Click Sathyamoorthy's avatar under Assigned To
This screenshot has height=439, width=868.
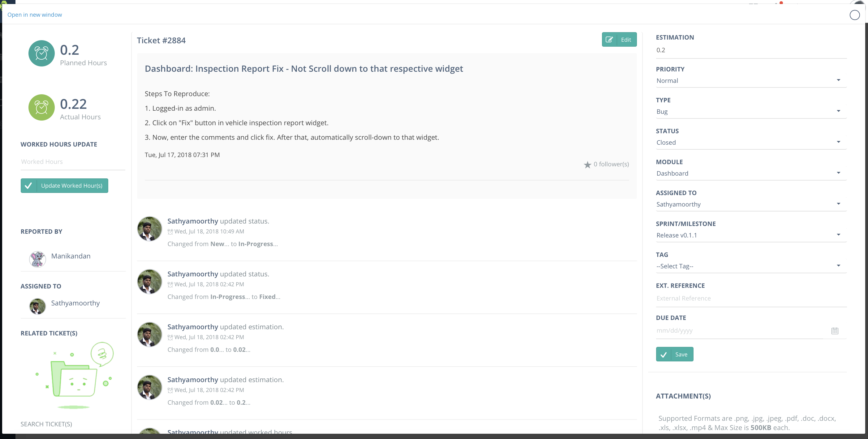coord(37,306)
